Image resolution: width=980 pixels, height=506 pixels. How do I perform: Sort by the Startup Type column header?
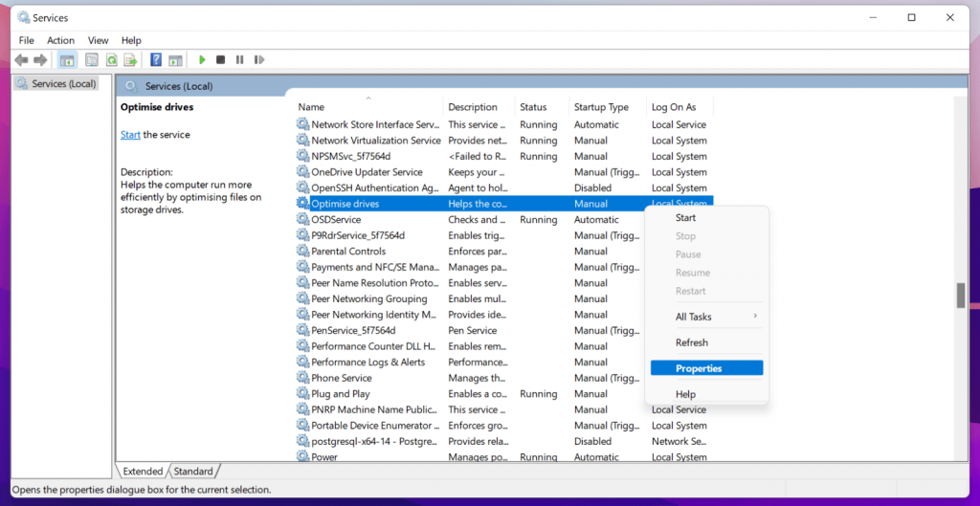coord(608,107)
